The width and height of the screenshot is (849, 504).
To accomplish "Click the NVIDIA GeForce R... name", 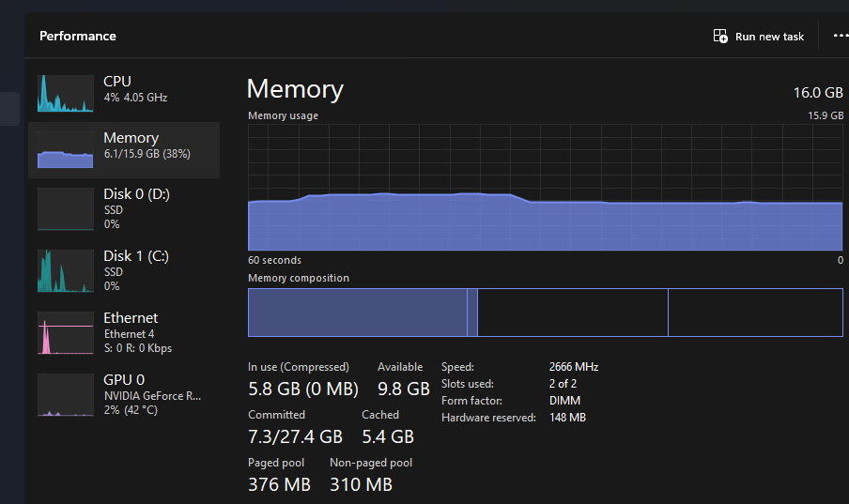I will (x=152, y=396).
